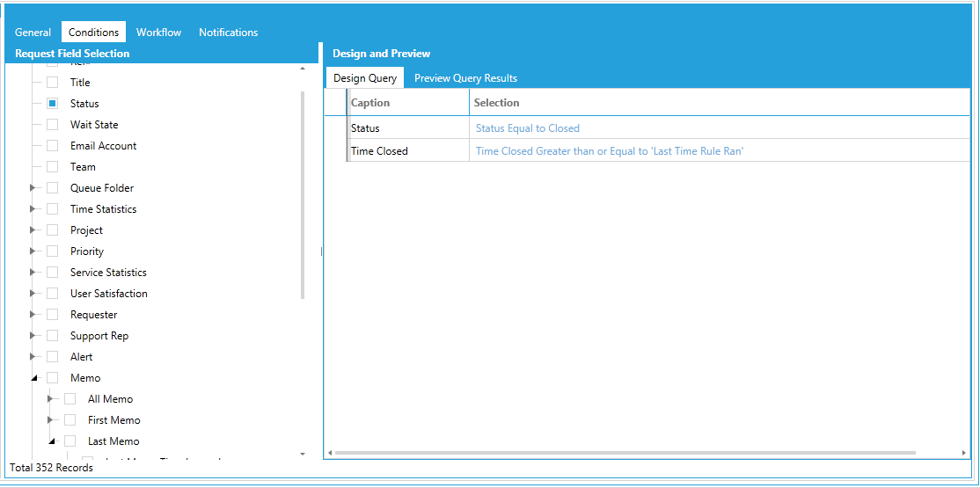Expand the Project tree node
This screenshot has height=488, width=980.
tap(33, 230)
